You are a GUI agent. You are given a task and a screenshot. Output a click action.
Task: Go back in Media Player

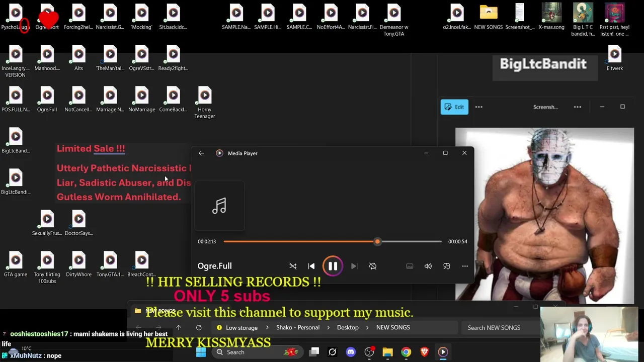click(201, 153)
